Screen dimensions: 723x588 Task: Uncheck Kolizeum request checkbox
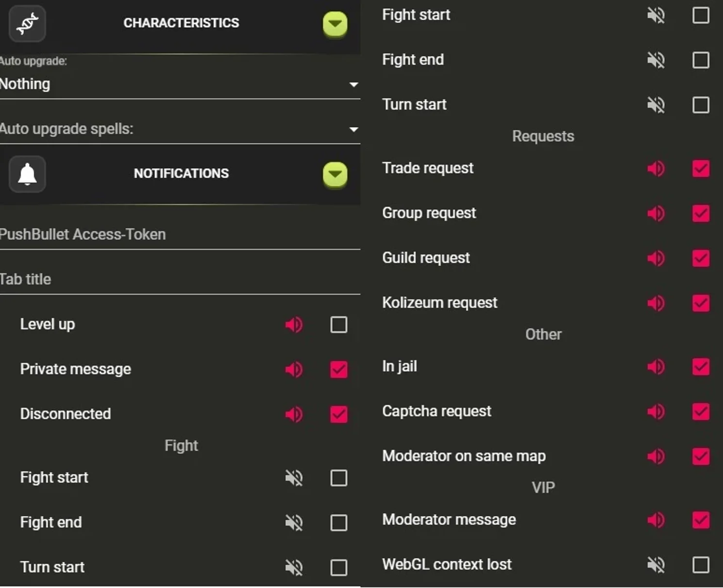[x=701, y=303]
